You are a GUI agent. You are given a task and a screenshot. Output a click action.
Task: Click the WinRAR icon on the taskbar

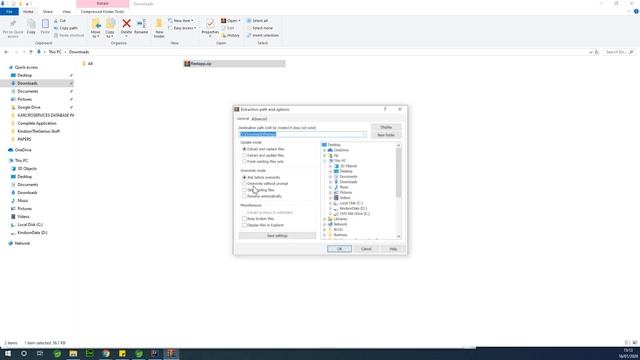171,353
